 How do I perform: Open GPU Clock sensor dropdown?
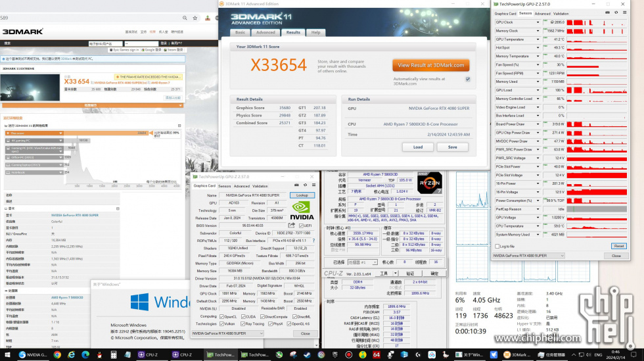(x=538, y=22)
